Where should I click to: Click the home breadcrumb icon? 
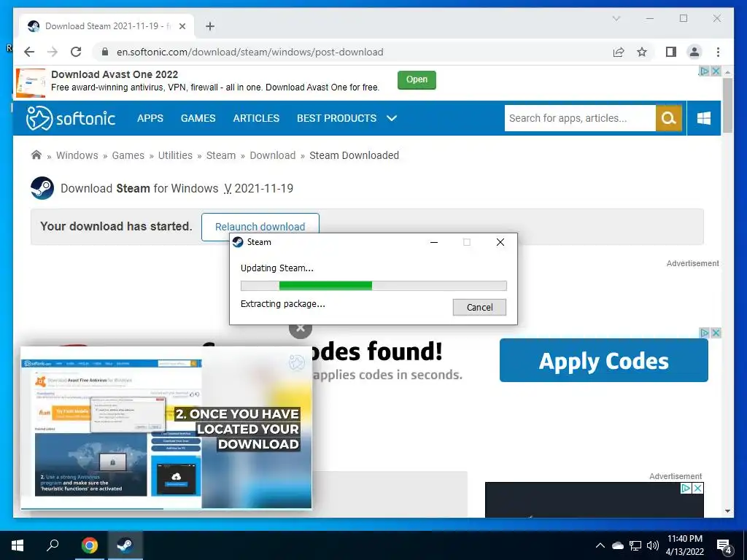[36, 155]
